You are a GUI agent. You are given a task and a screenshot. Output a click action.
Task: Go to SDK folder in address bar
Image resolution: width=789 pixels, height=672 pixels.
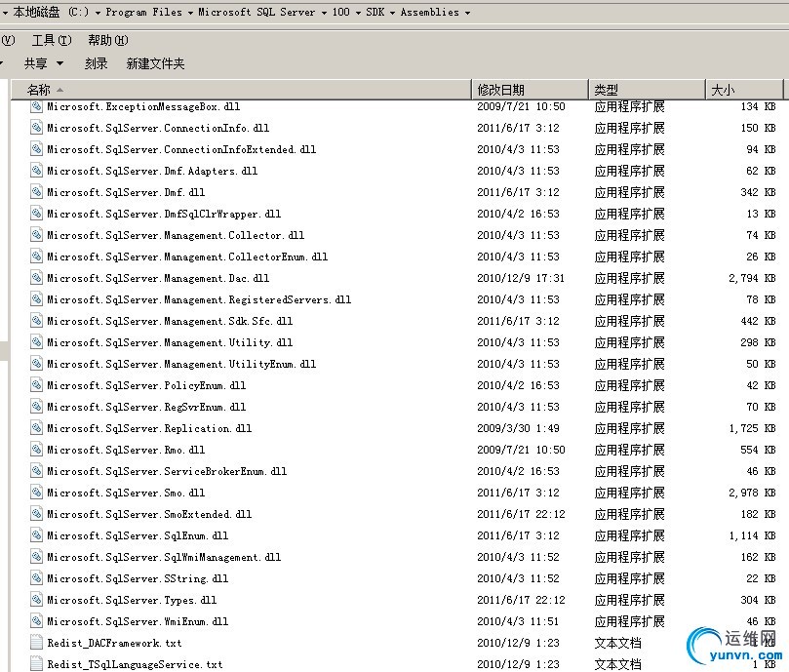point(375,12)
